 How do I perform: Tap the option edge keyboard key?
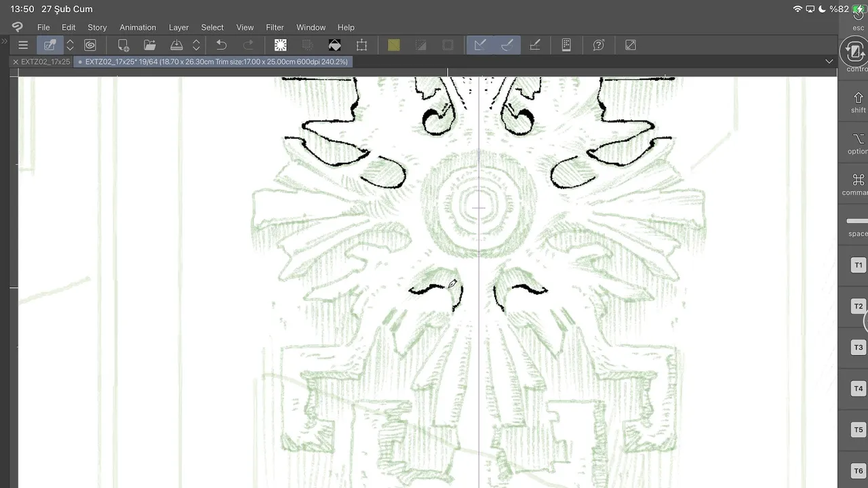[859, 144]
